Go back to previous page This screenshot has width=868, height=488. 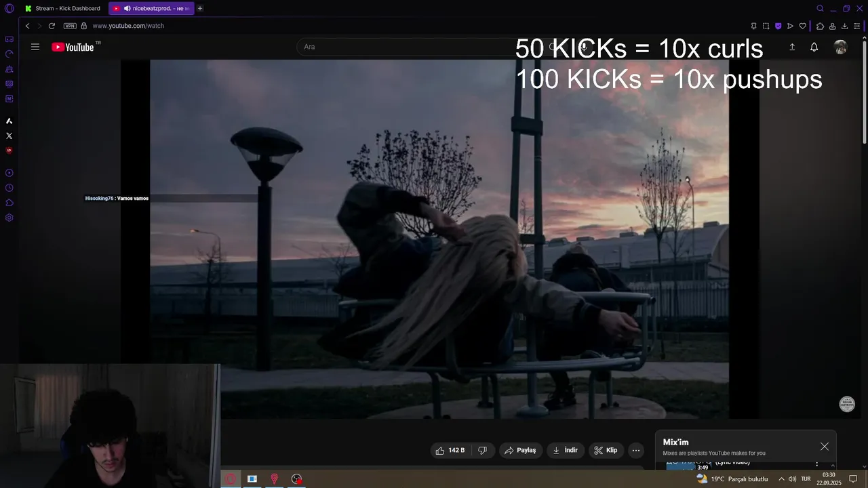tap(27, 26)
